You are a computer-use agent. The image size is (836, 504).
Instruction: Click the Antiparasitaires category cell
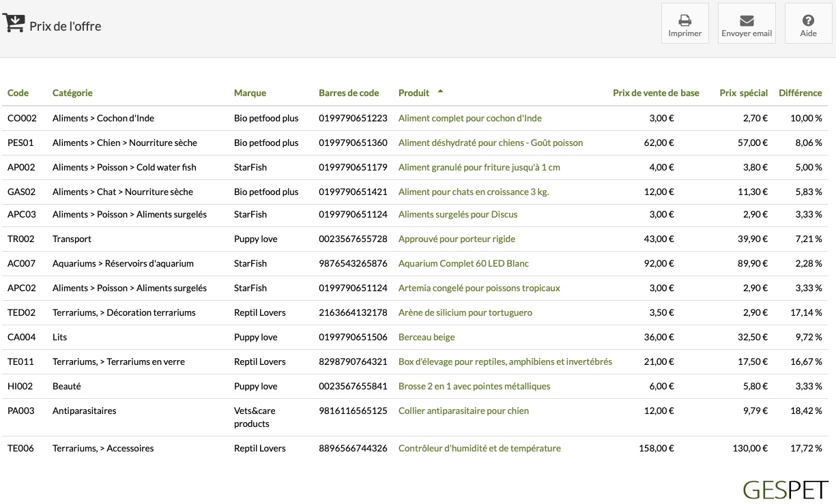[x=85, y=411]
